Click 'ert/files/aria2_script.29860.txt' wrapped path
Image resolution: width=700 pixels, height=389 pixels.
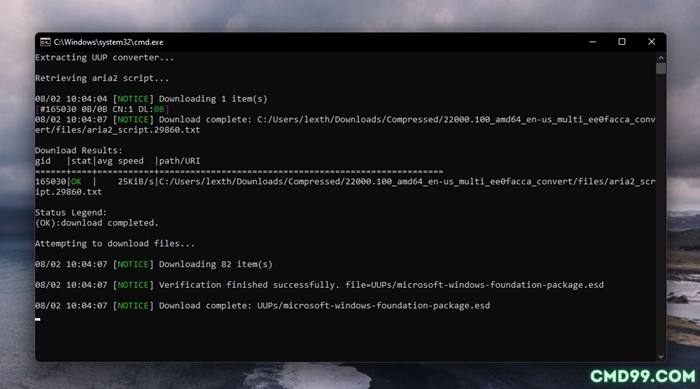[117, 130]
